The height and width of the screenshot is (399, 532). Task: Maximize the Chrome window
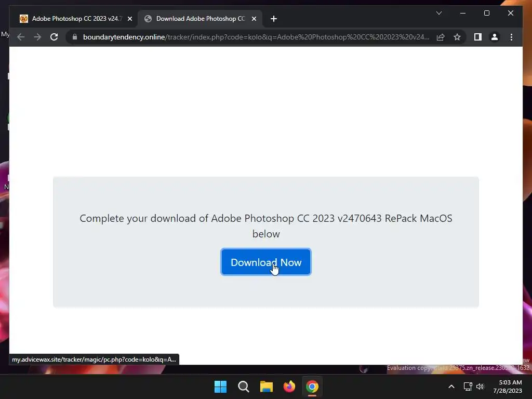pos(486,13)
